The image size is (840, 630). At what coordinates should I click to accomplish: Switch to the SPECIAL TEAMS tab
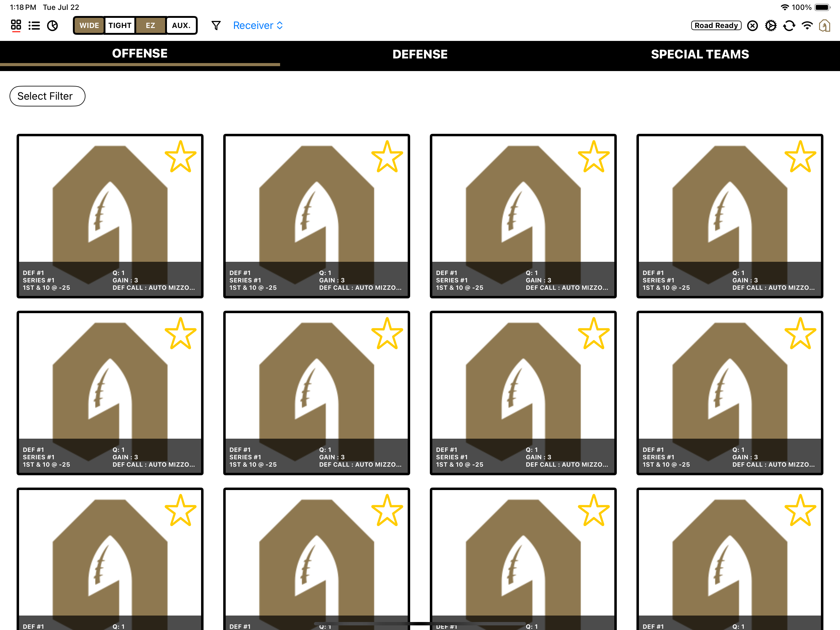point(700,54)
